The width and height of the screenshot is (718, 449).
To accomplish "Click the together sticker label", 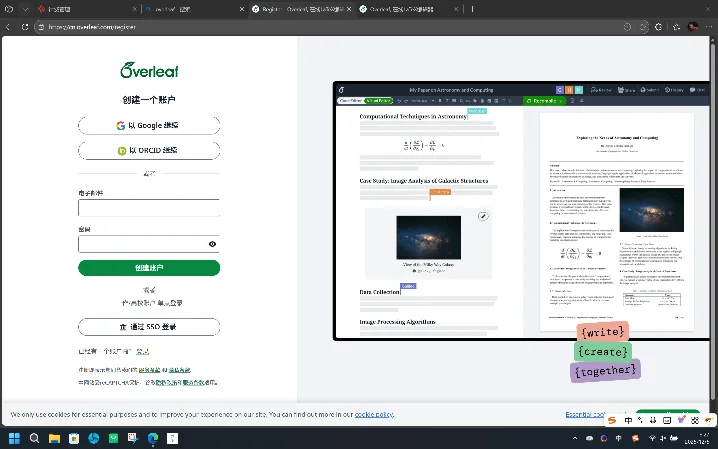I will click(x=605, y=371).
